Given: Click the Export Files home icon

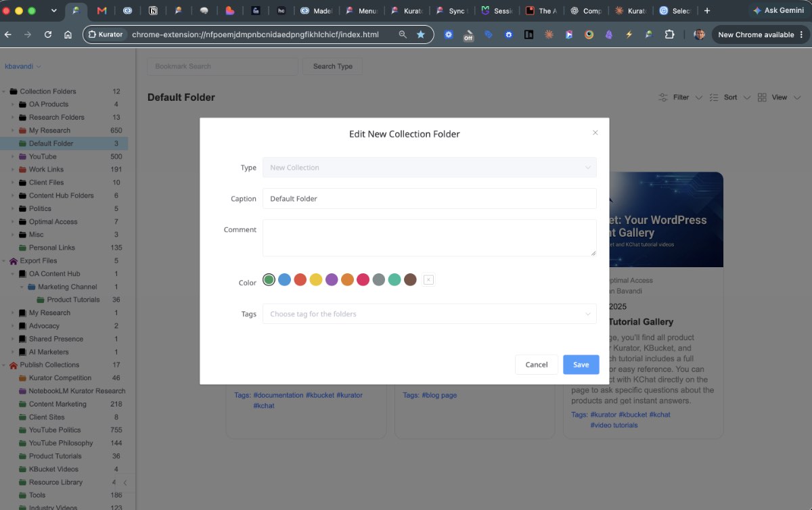Looking at the screenshot, I should [14, 260].
